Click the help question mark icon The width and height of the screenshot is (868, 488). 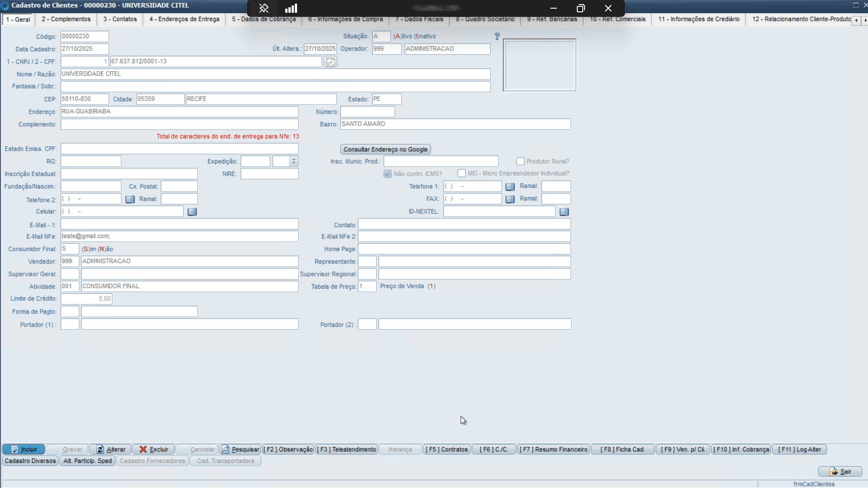(497, 36)
